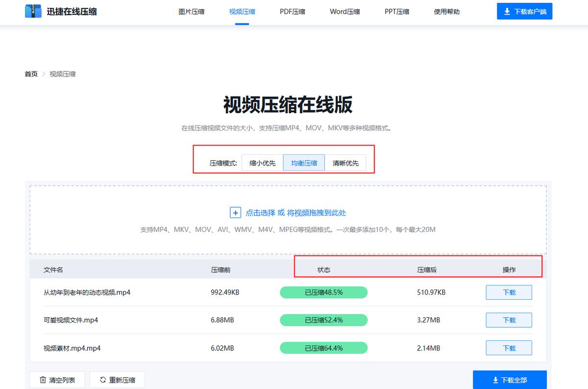Click 首页 breadcrumb link
The image size is (588, 389).
pos(31,74)
